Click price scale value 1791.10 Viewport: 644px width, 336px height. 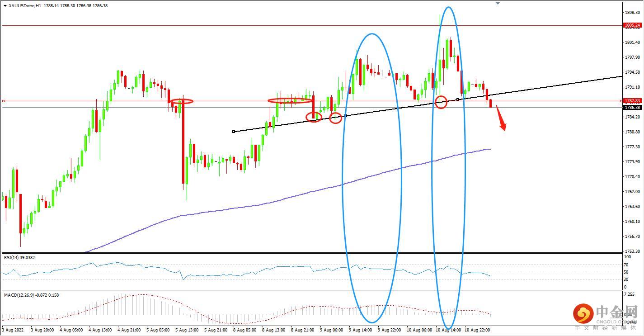pos(631,87)
